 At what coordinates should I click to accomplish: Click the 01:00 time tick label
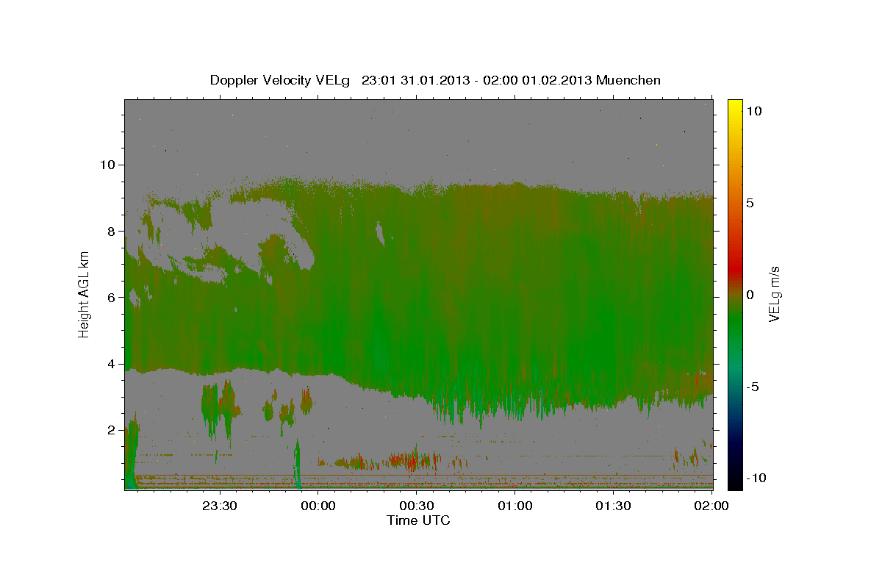(515, 506)
